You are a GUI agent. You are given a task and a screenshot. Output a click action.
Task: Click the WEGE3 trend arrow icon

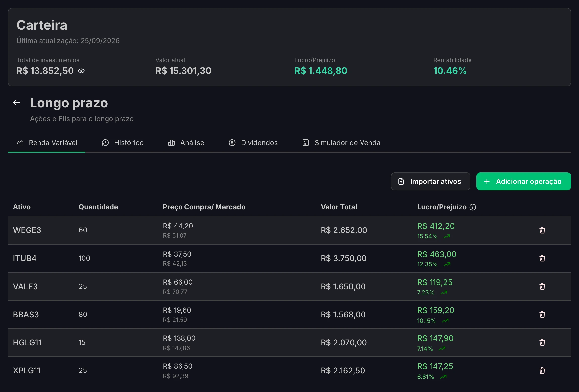coord(447,236)
